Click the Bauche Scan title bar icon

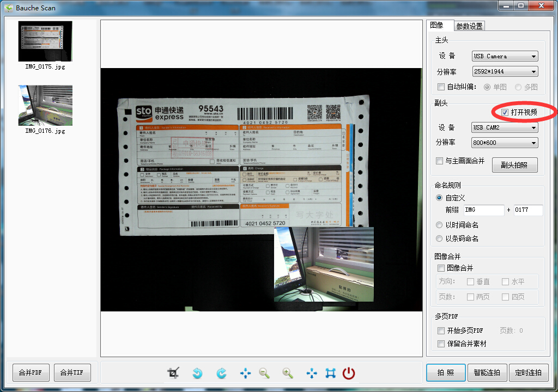tap(9, 8)
